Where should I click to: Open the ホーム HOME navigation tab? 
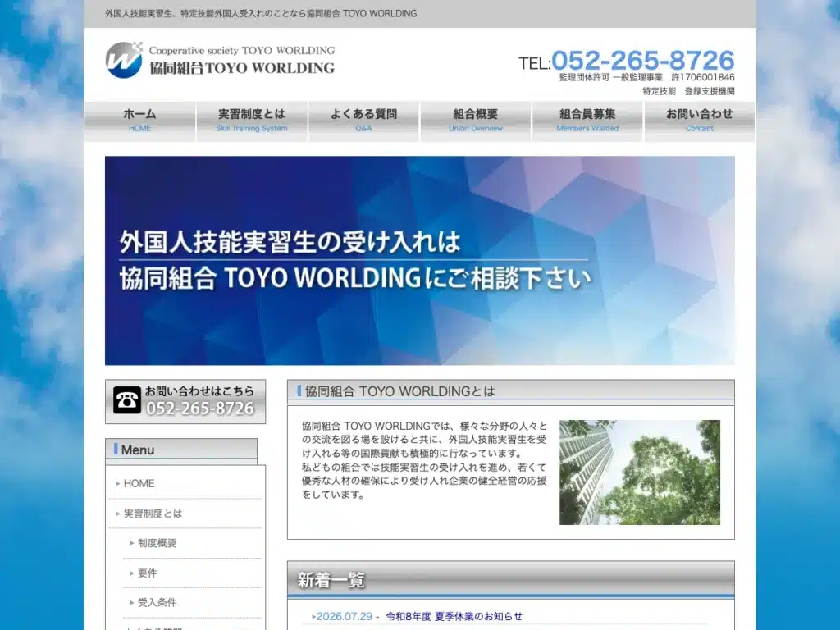[139, 121]
